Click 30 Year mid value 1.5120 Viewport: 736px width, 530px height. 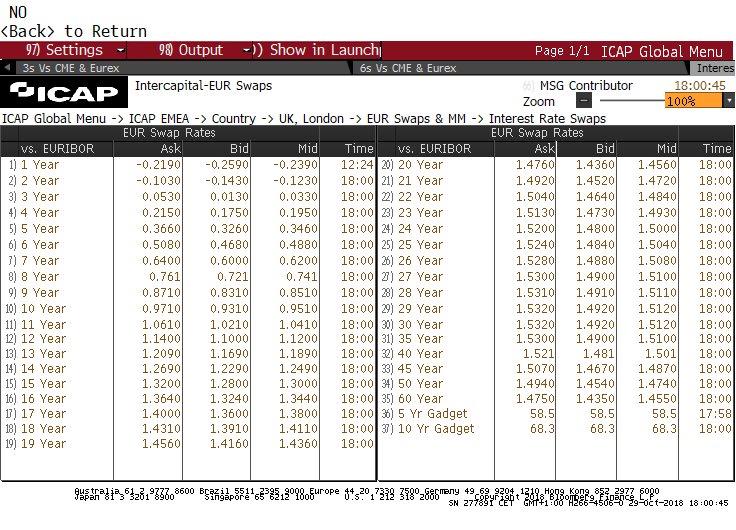point(657,324)
